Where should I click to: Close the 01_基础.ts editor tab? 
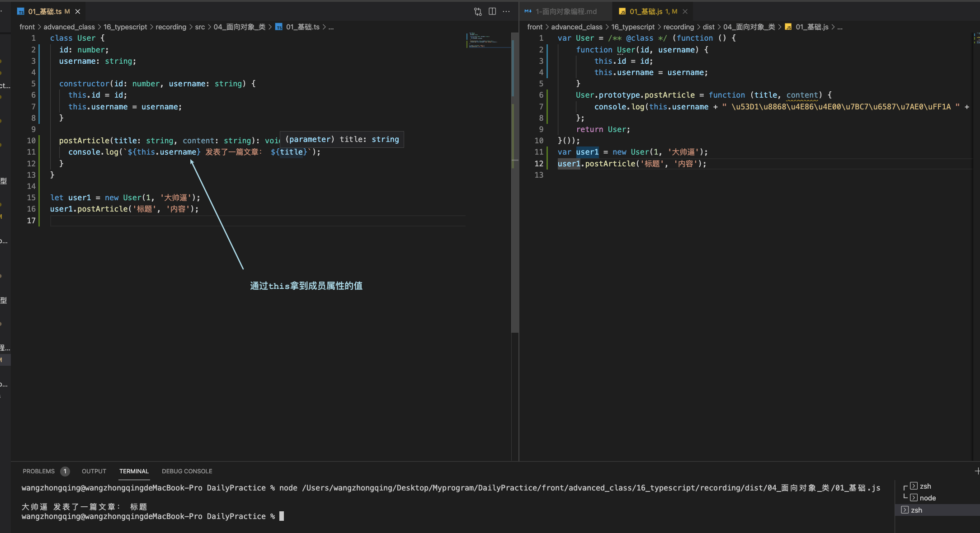coord(78,11)
